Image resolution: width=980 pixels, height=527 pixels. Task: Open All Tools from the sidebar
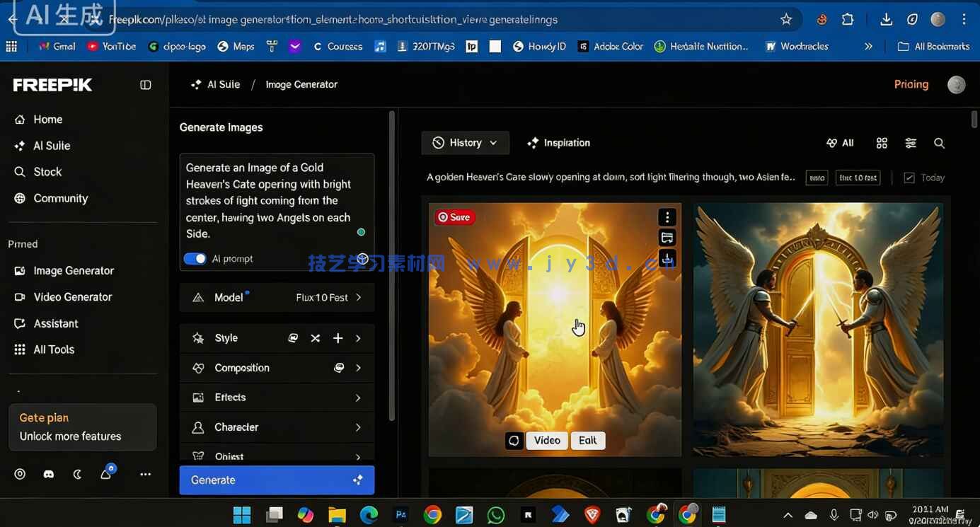point(53,349)
